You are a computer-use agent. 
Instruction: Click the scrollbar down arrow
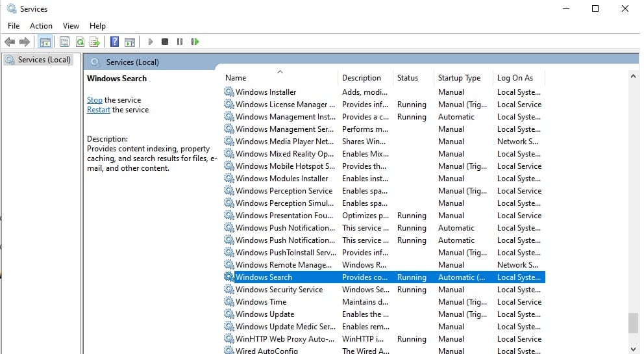click(634, 349)
